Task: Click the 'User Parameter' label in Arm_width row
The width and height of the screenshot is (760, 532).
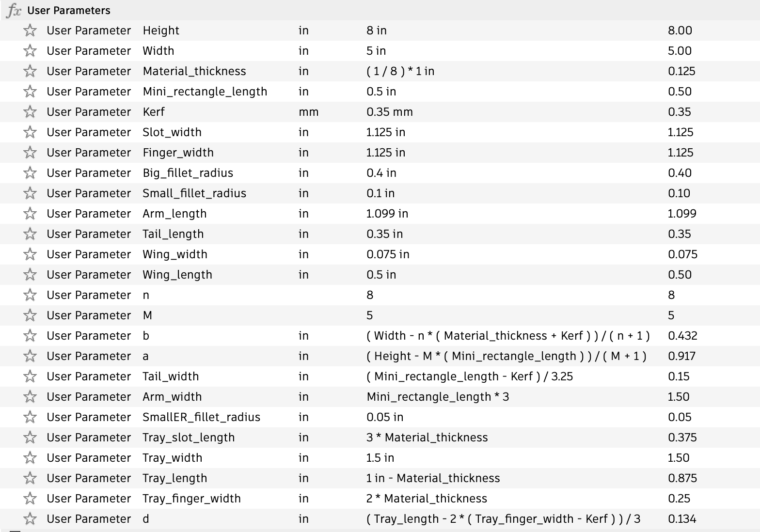Action: click(x=89, y=397)
